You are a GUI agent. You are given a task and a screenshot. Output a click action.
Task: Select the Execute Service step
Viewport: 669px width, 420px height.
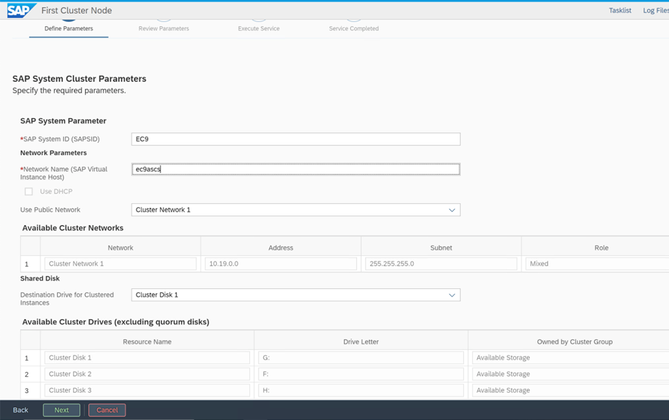coord(259,28)
